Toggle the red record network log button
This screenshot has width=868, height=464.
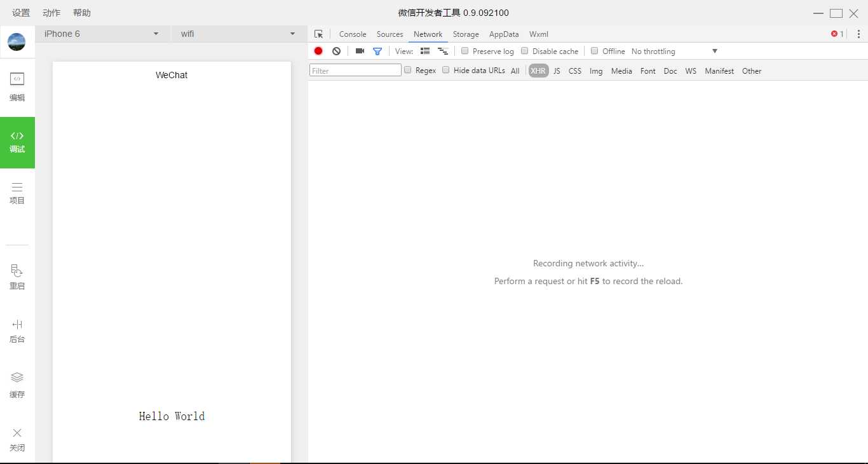(x=318, y=51)
